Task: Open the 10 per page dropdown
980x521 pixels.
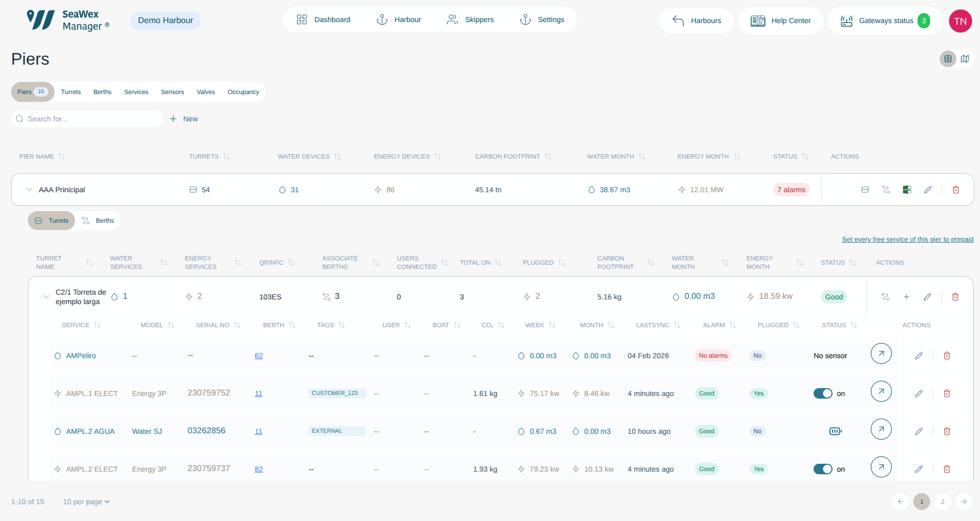Action: point(87,502)
